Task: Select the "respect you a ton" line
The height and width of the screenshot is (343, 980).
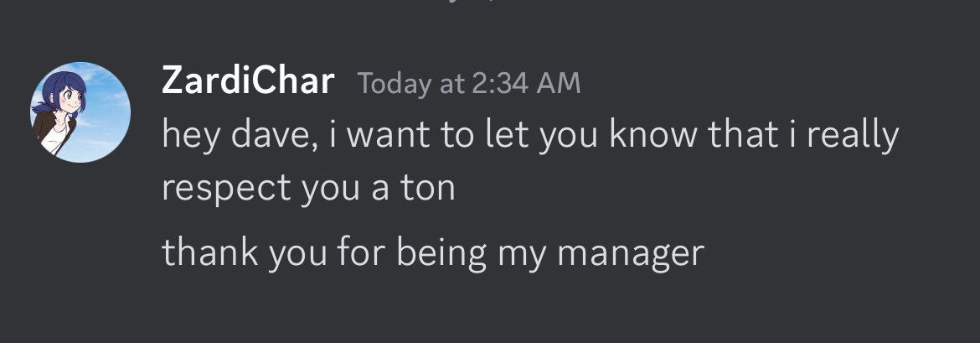Action: click(308, 188)
